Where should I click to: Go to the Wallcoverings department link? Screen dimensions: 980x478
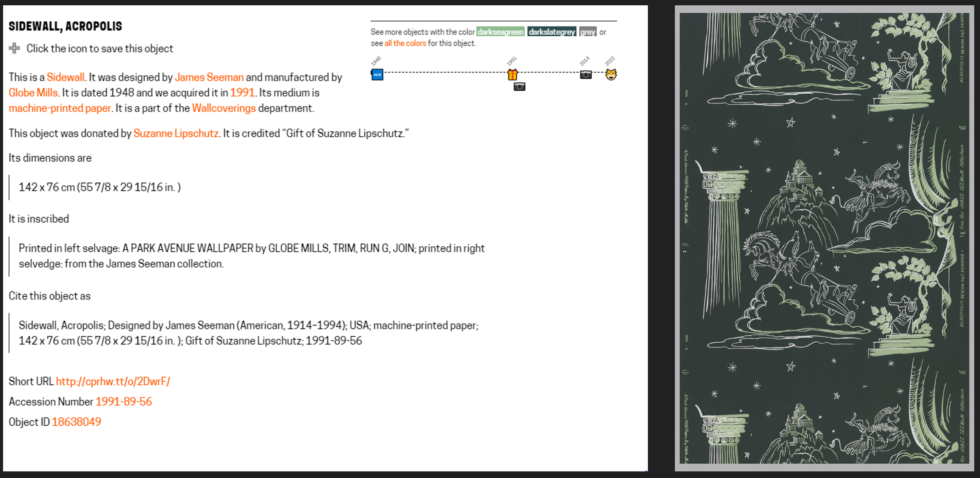click(x=224, y=108)
